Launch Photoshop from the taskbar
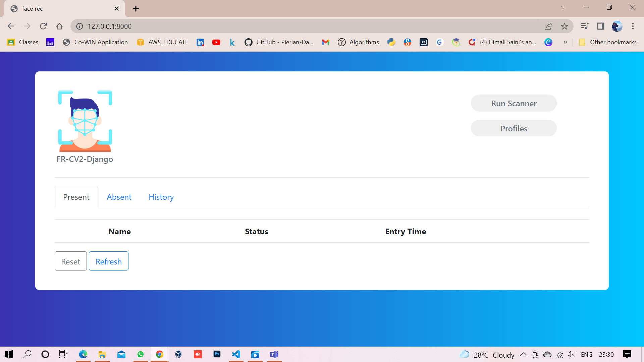Image resolution: width=644 pixels, height=362 pixels. tap(217, 354)
